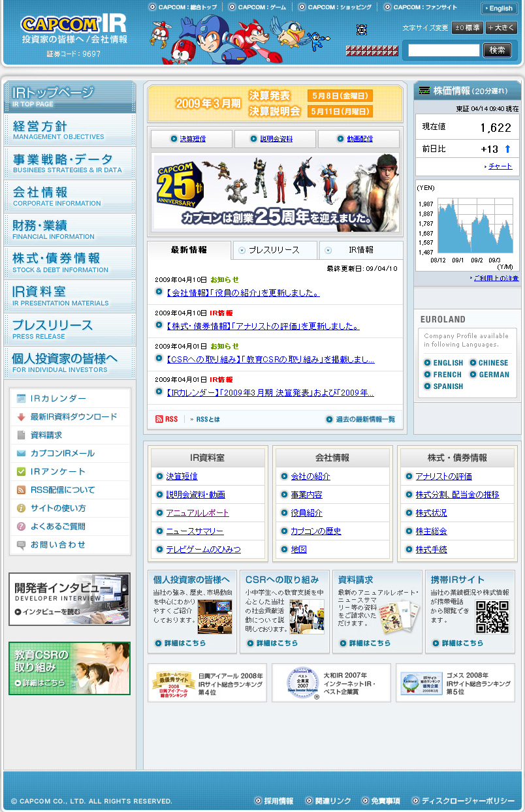
Task: Increase font size with ＋大きく
Action: 501,28
